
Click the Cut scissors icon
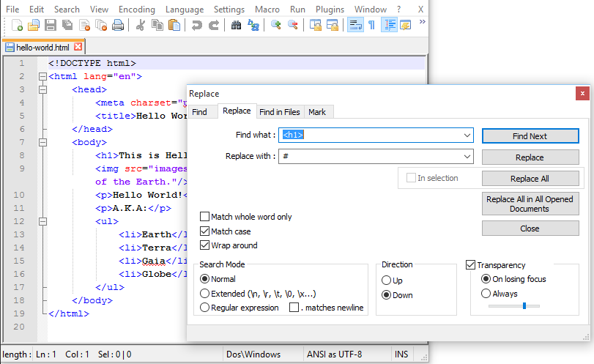click(140, 25)
